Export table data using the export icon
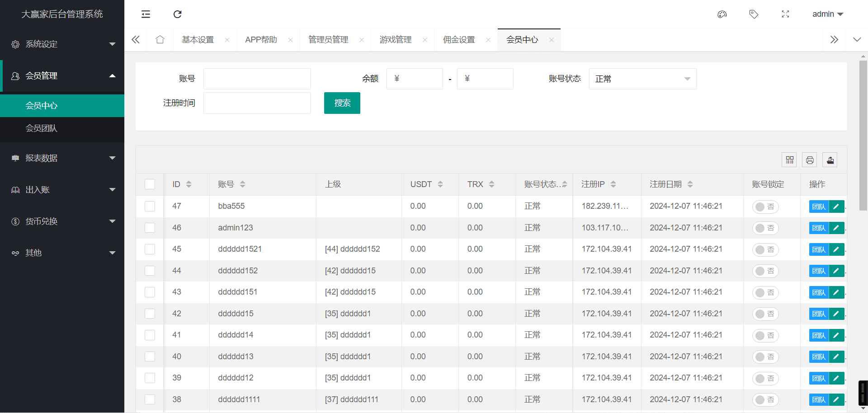This screenshot has width=868, height=413. tap(830, 160)
